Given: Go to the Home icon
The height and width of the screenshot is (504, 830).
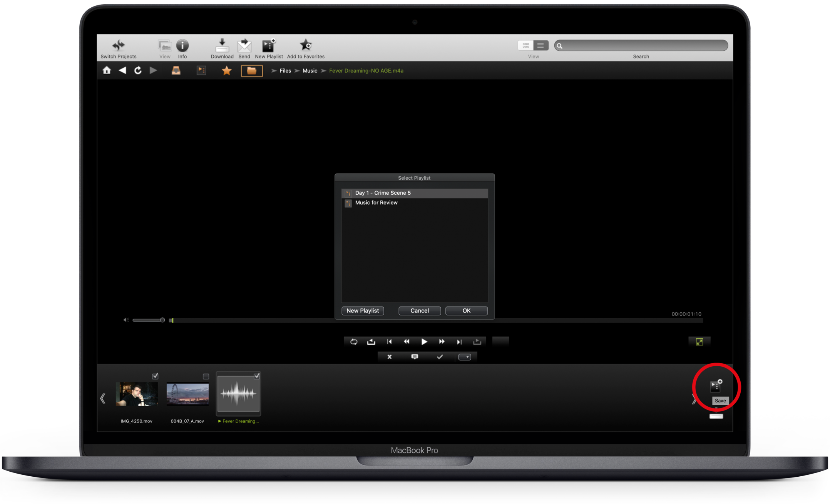Looking at the screenshot, I should tap(107, 70).
